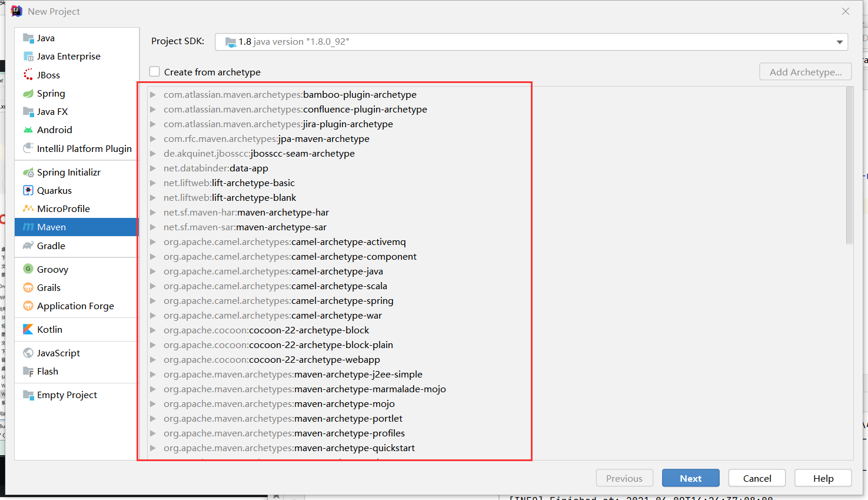The image size is (868, 500).
Task: Select camel-archetype-spring archetype
Action: (x=278, y=300)
